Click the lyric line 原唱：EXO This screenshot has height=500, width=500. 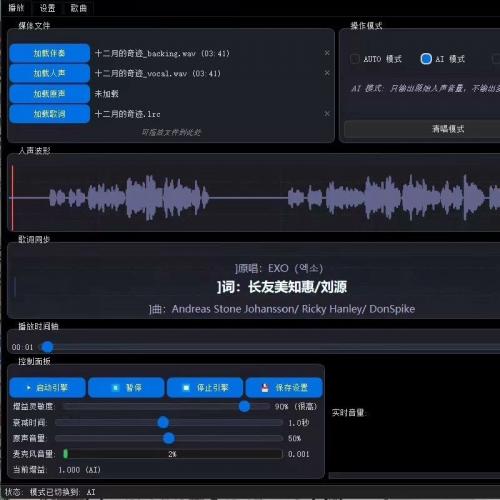click(279, 268)
